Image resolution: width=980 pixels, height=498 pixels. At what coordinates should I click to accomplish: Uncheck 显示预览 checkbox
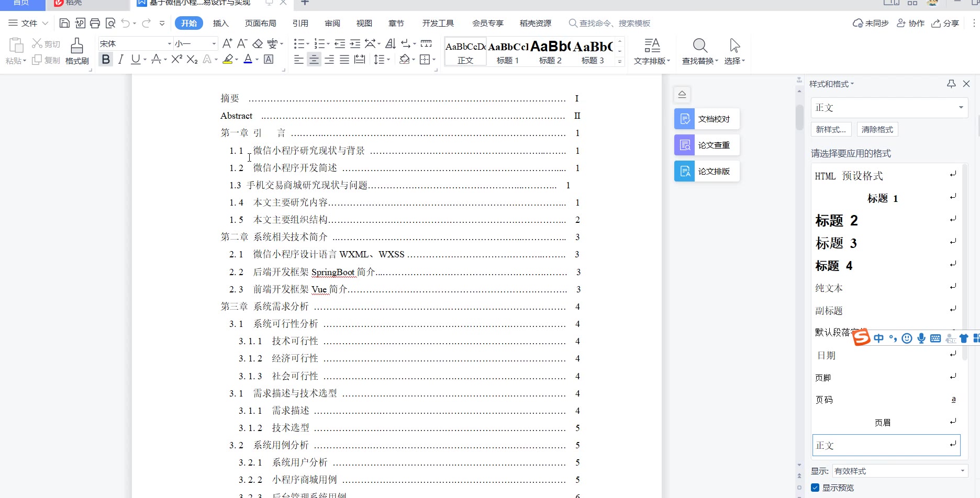[x=815, y=488]
